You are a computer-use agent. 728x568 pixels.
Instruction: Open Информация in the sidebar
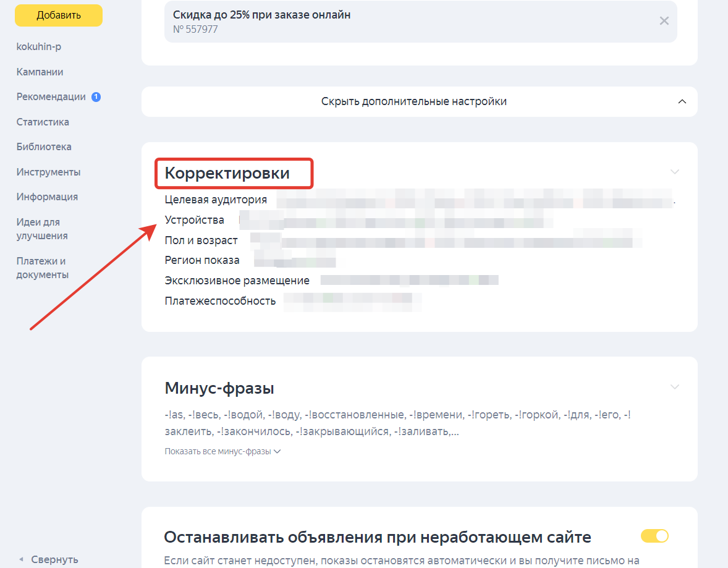[47, 197]
